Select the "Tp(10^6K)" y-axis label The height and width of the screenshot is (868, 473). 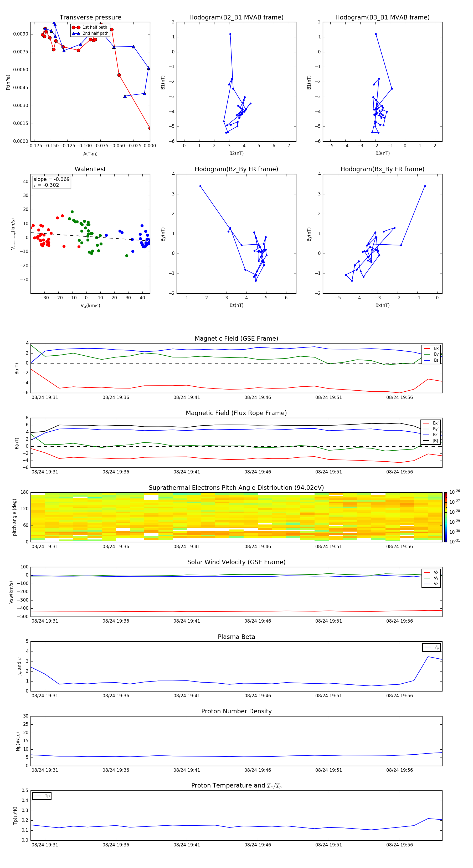pos(15,815)
